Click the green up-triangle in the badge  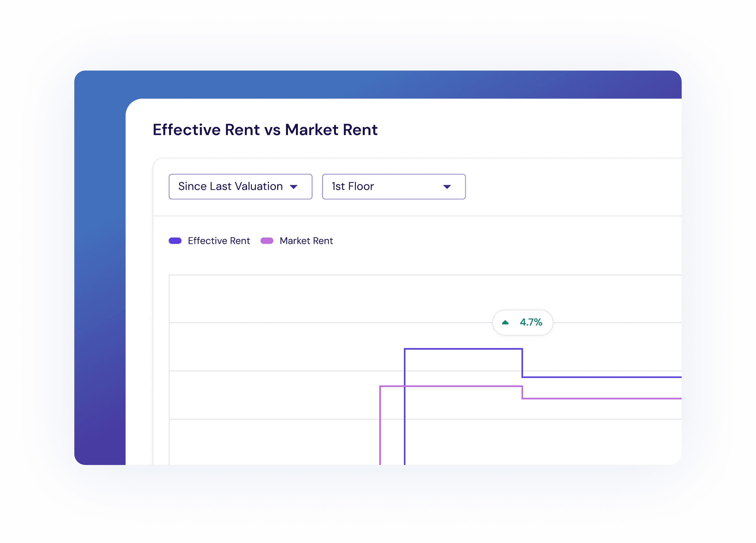pyautogui.click(x=505, y=322)
